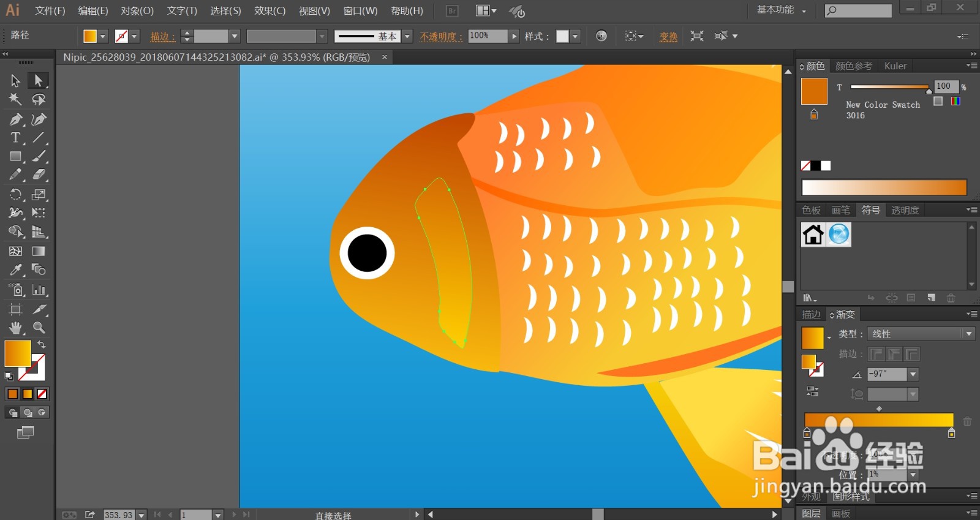Click the globe symbol thumbnail
Viewport: 980px width, 520px height.
pos(839,234)
